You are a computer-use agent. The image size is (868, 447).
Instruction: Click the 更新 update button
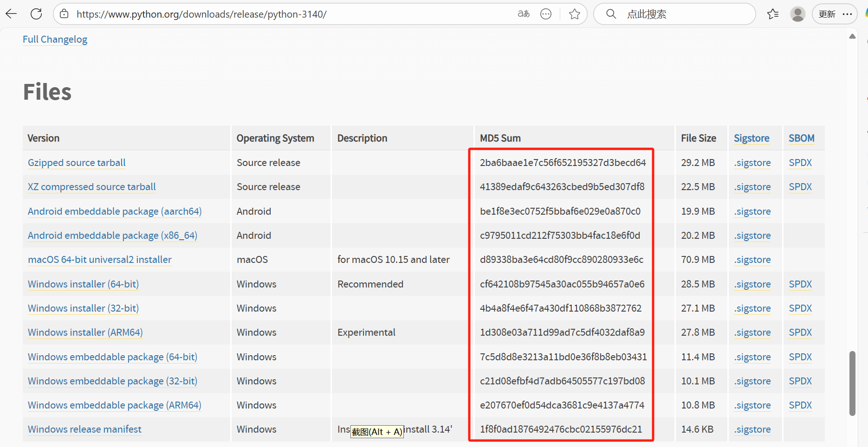827,14
